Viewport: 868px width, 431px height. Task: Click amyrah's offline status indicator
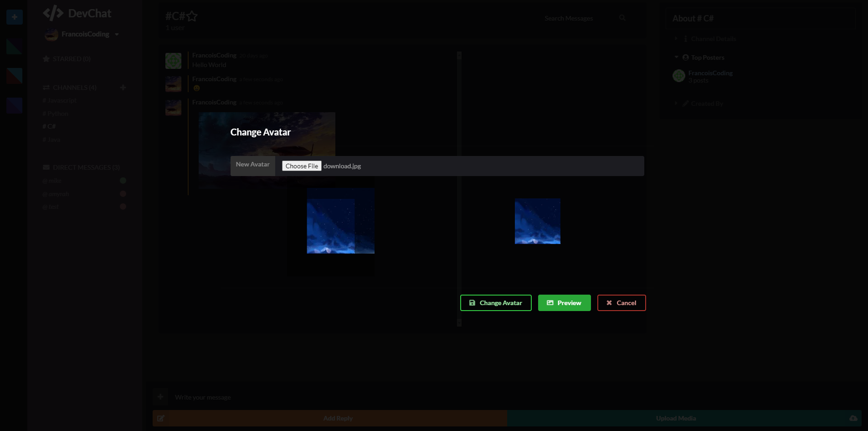coord(123,194)
